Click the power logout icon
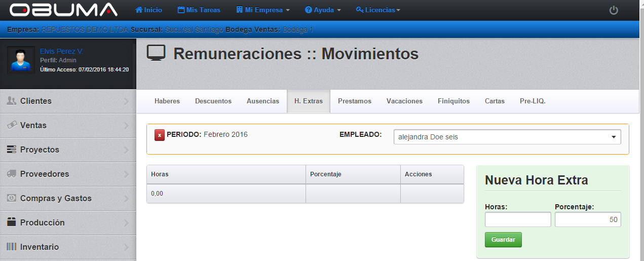This screenshot has width=644, height=261. coord(614,10)
